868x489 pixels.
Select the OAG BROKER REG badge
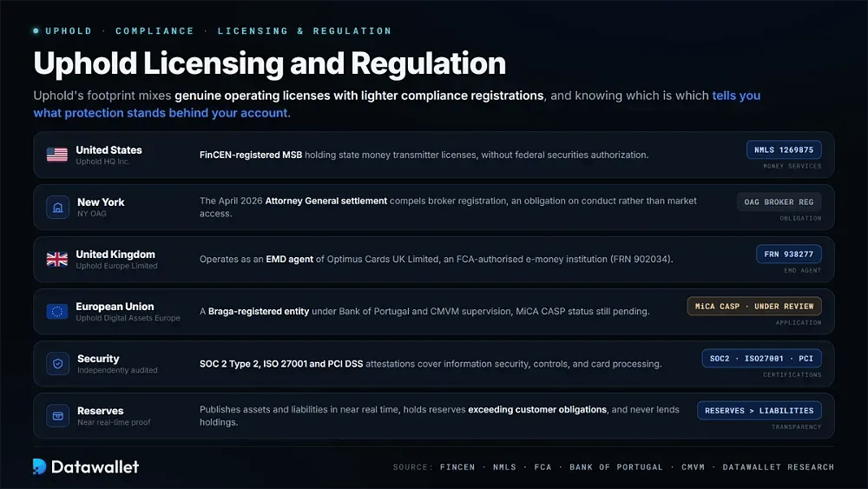(x=779, y=202)
